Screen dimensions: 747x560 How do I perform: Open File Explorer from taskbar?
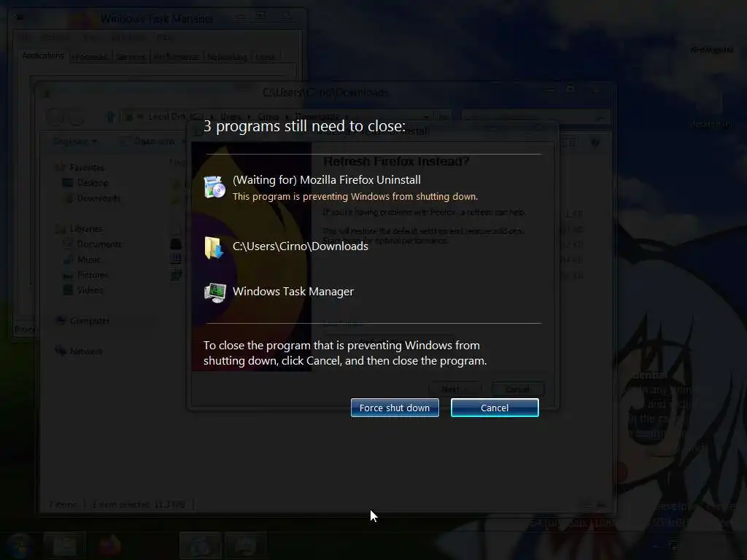[64, 545]
